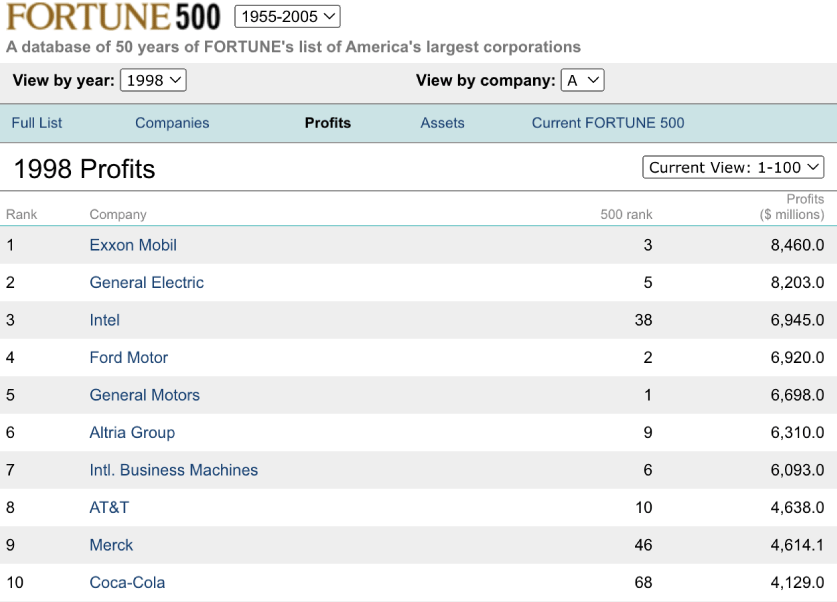Open the 1955-2005 range dropdown

click(x=287, y=17)
